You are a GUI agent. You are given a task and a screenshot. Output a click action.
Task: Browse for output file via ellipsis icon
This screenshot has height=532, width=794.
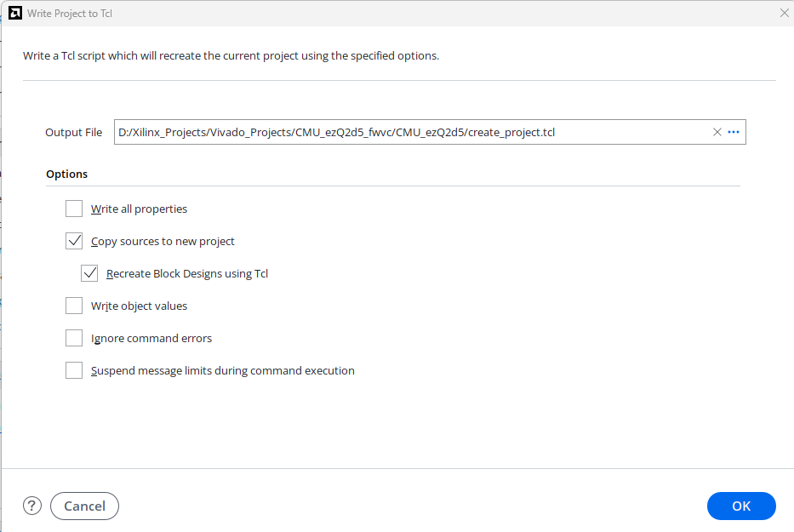[x=734, y=132]
